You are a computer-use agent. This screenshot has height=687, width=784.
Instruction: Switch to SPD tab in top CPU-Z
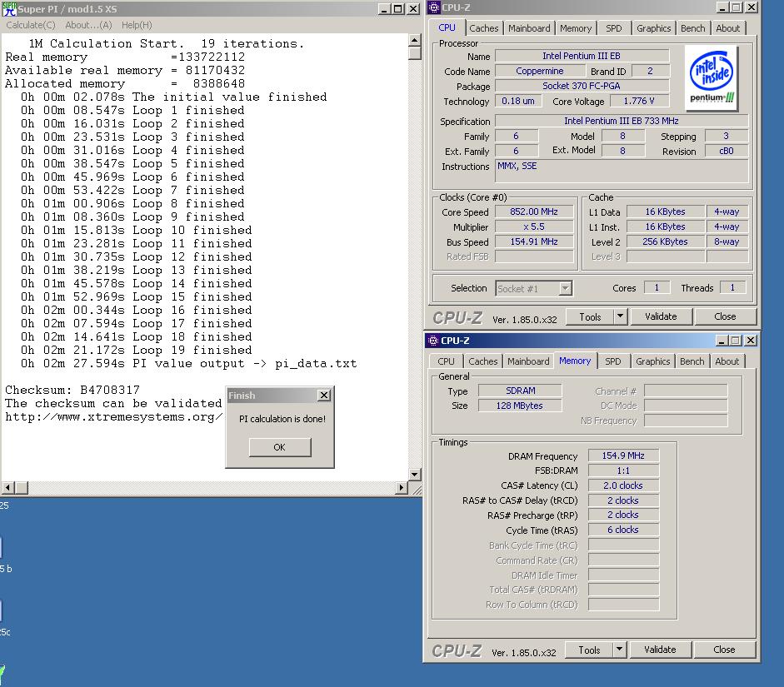tap(613, 28)
